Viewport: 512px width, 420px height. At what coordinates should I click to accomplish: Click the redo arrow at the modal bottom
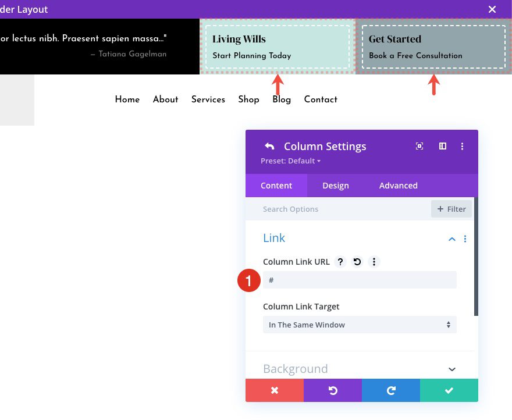390,390
